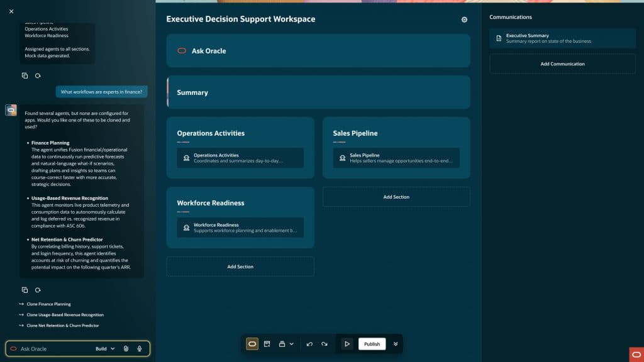Viewport: 644px width, 362px height.
Task: Collapse the bottom toolbar with double chevron
Action: (396, 344)
